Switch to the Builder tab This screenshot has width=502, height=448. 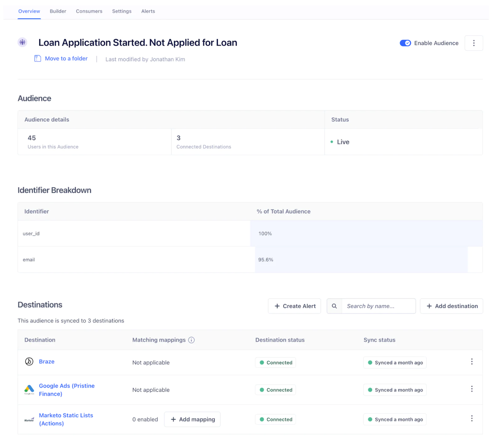pos(58,11)
